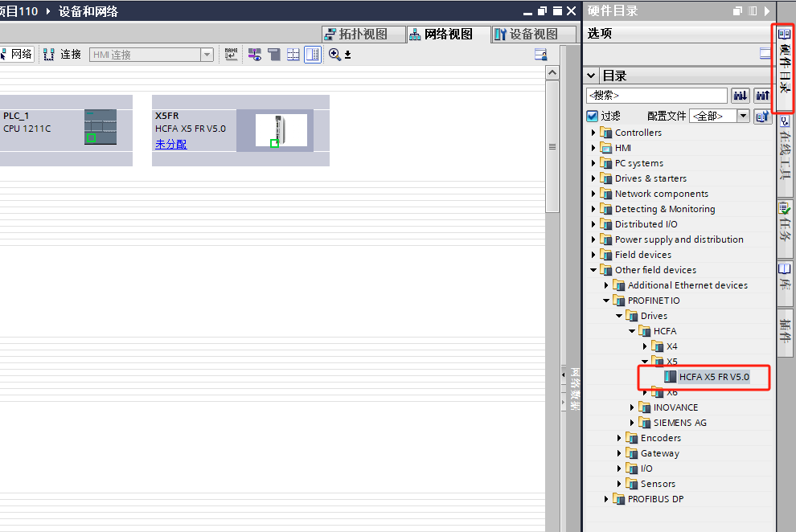Switch to the 拓扑视图 topology view tab
The image size is (796, 532).
tap(363, 34)
